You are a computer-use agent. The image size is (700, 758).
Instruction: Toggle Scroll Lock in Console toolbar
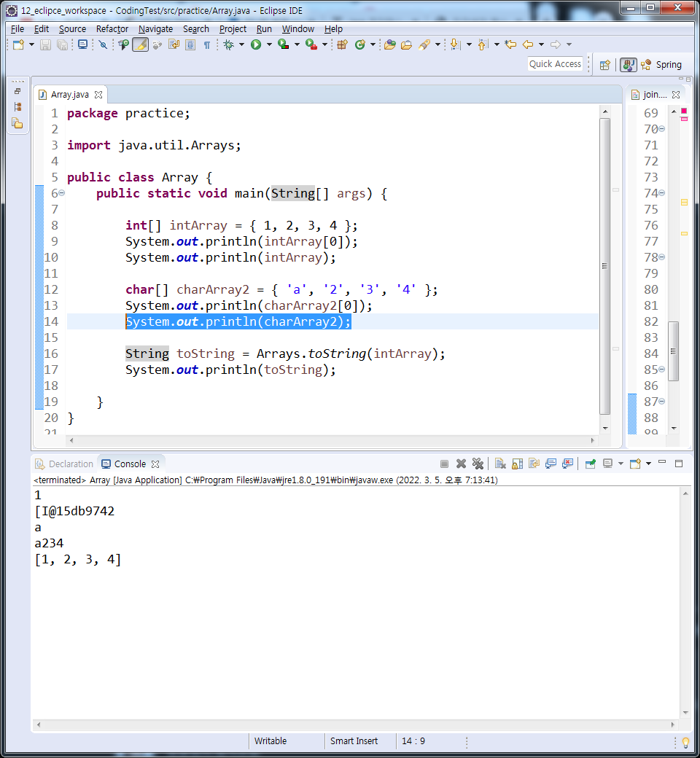click(517, 464)
